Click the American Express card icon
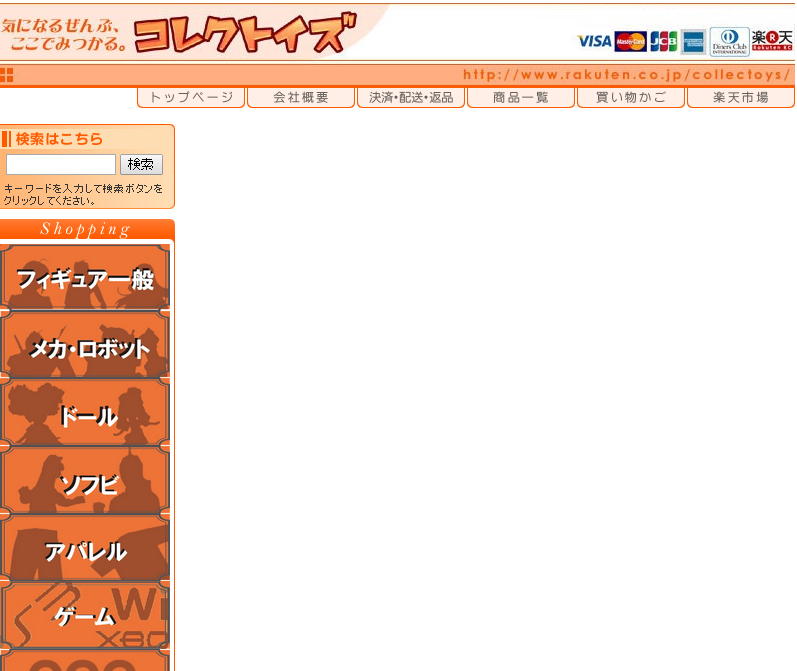This screenshot has width=797, height=671. (693, 41)
